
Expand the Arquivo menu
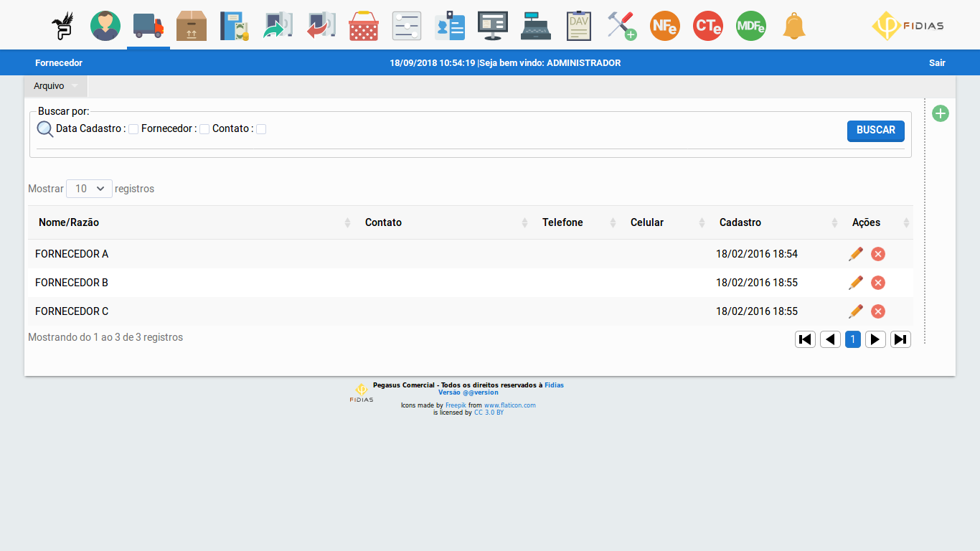click(55, 86)
